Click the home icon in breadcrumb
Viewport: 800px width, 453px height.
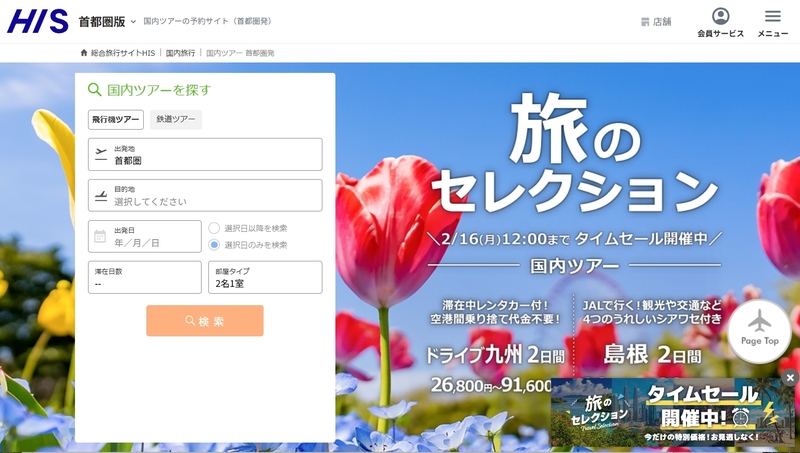pyautogui.click(x=84, y=52)
